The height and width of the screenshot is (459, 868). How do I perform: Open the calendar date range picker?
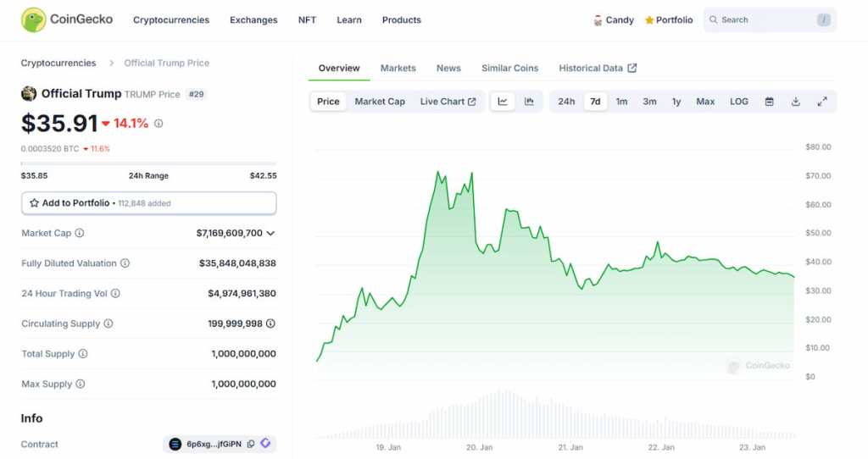(x=769, y=102)
